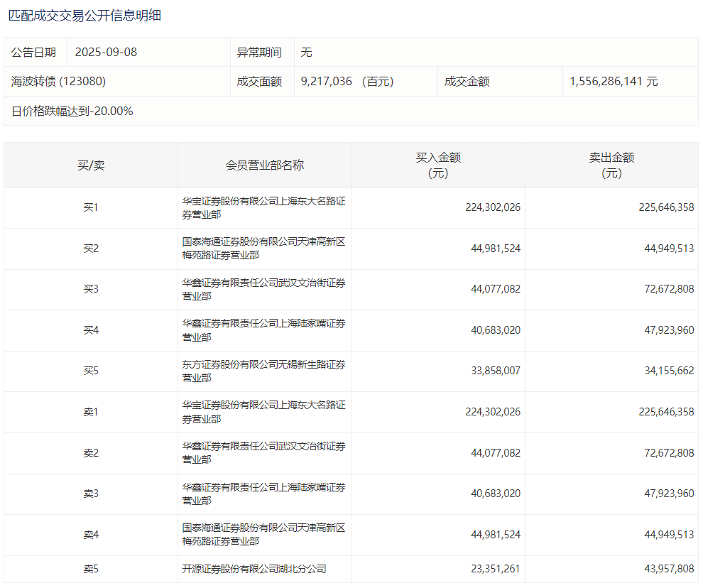Viewport: 703px width, 588px height.
Task: Click the 海波转债 (123080) bond name
Action: [58, 82]
